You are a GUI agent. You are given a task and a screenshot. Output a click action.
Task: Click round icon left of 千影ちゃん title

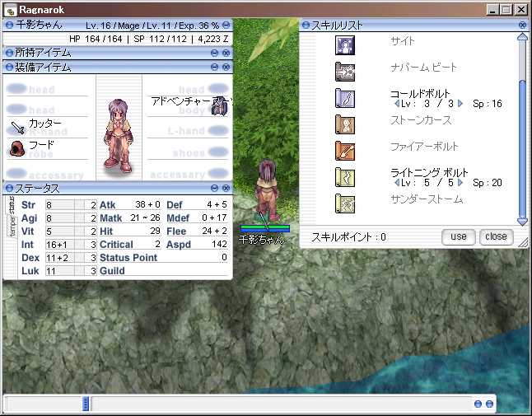10,25
